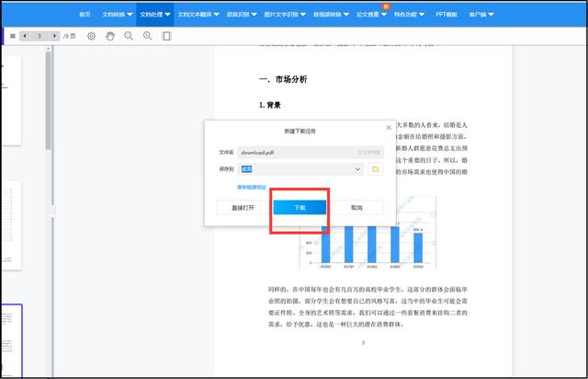The width and height of the screenshot is (588, 379).
Task: Click the current page number field
Action: (40, 36)
